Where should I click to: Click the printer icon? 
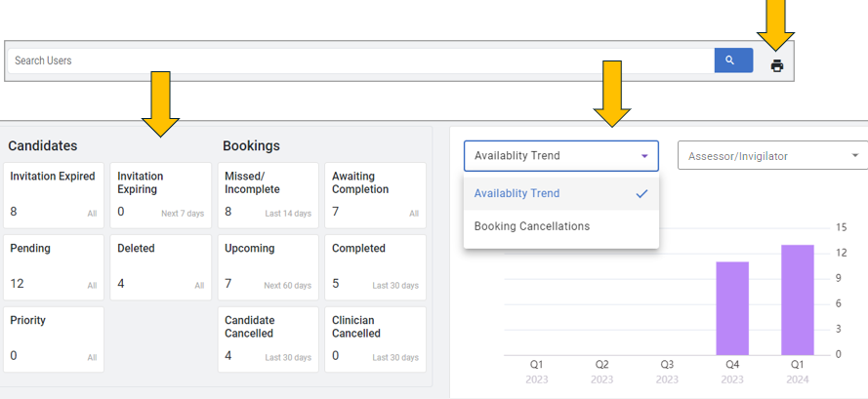[777, 66]
